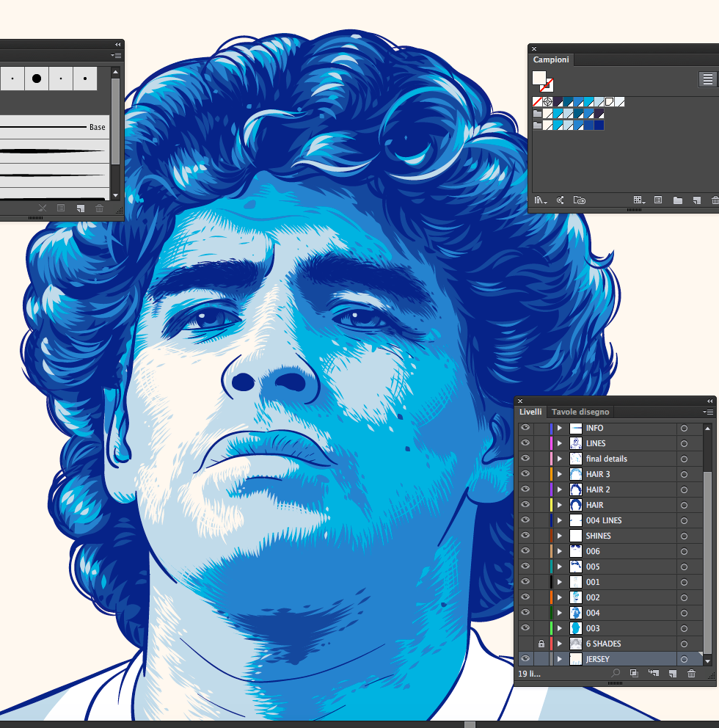The width and height of the screenshot is (719, 728).
Task: Expand the 001 layer
Action: tap(560, 582)
